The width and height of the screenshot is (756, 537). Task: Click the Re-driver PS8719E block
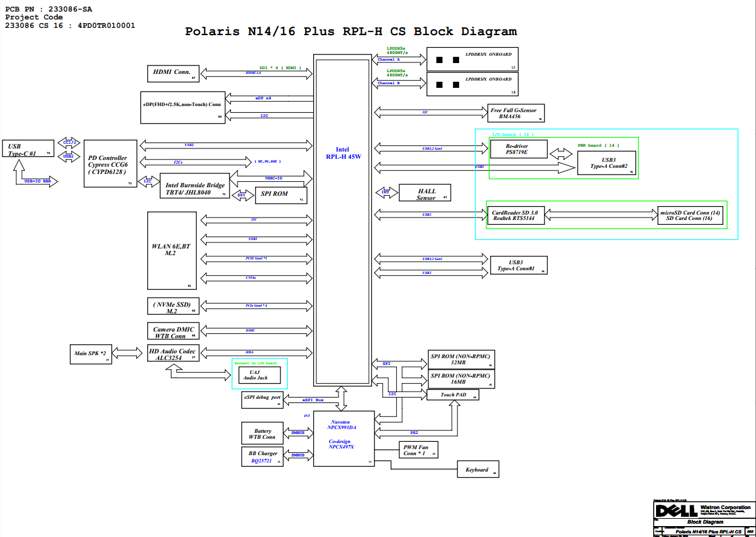(x=518, y=149)
